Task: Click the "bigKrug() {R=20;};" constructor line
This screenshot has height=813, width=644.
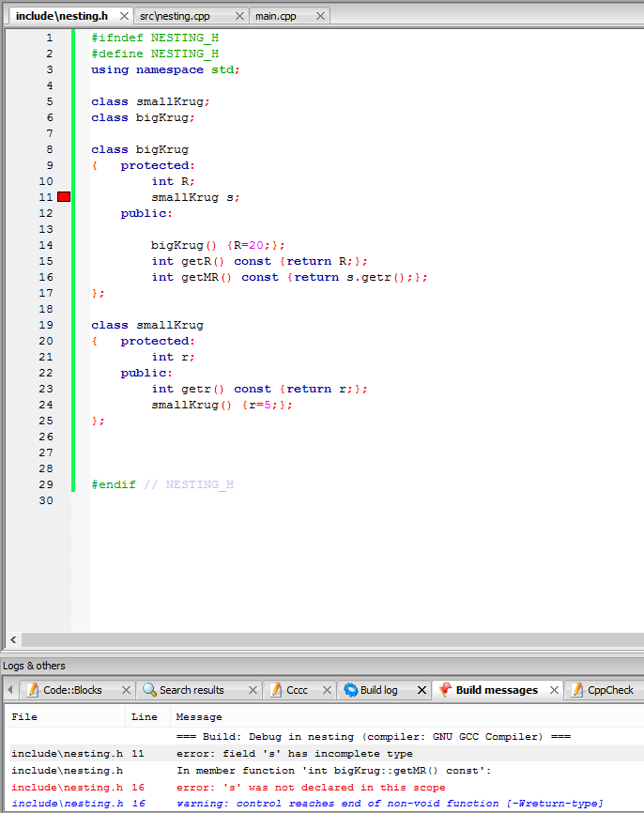Action: [218, 245]
